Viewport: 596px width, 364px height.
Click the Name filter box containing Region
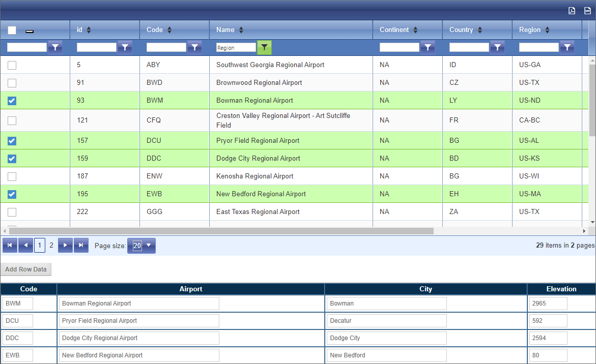pos(236,47)
